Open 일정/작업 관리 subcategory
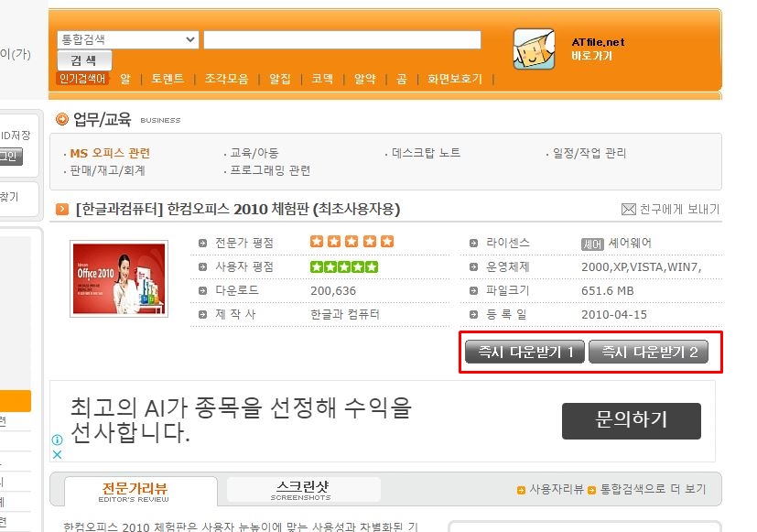This screenshot has width=757, height=532. [589, 153]
